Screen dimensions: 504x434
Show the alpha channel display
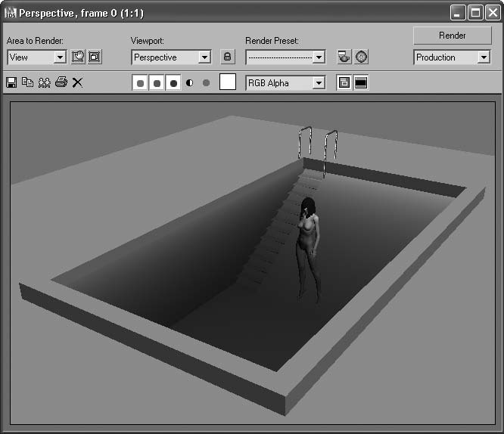pos(189,82)
